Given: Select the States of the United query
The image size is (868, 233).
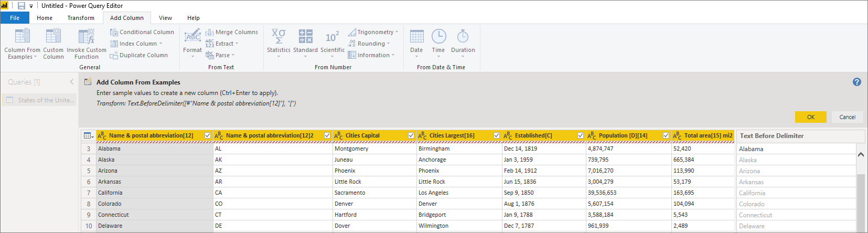Looking at the screenshot, I should tap(40, 100).
